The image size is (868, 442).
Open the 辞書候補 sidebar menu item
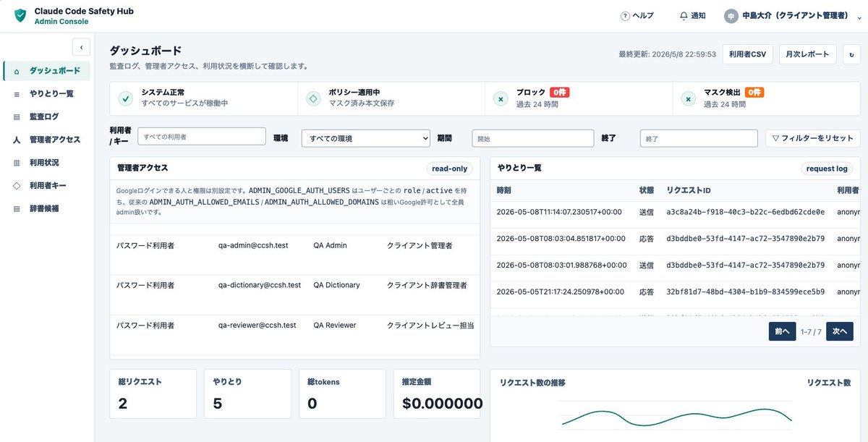47,208
